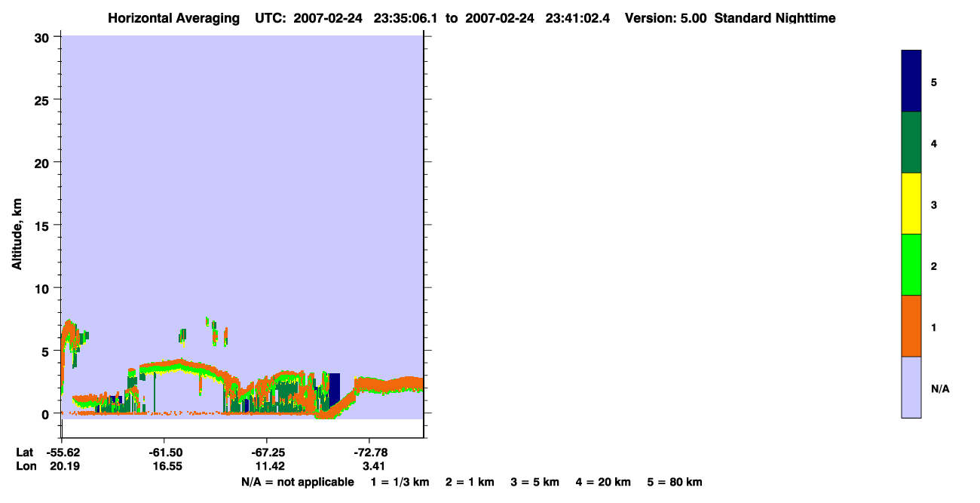The width and height of the screenshot is (980, 503).
Task: Click the '4 = 20 km' legend note
Action: [x=603, y=482]
